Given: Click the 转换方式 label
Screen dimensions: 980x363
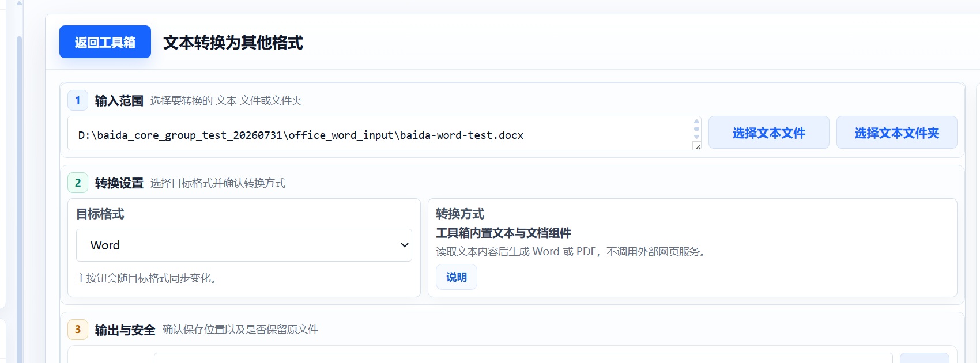Looking at the screenshot, I should (460, 214).
